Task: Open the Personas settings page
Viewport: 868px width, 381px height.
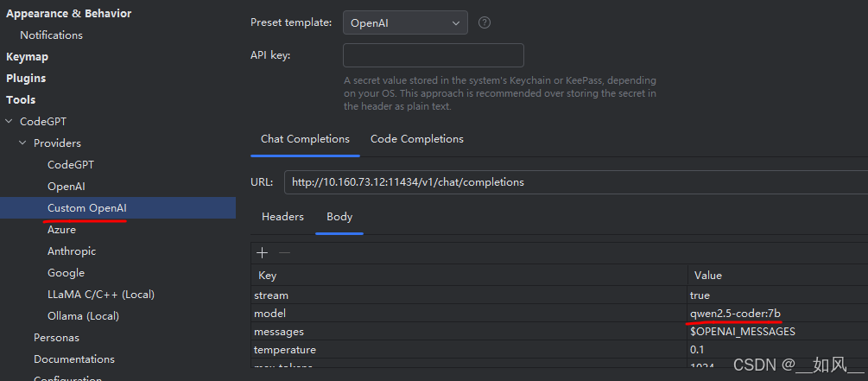Action: [x=56, y=338]
